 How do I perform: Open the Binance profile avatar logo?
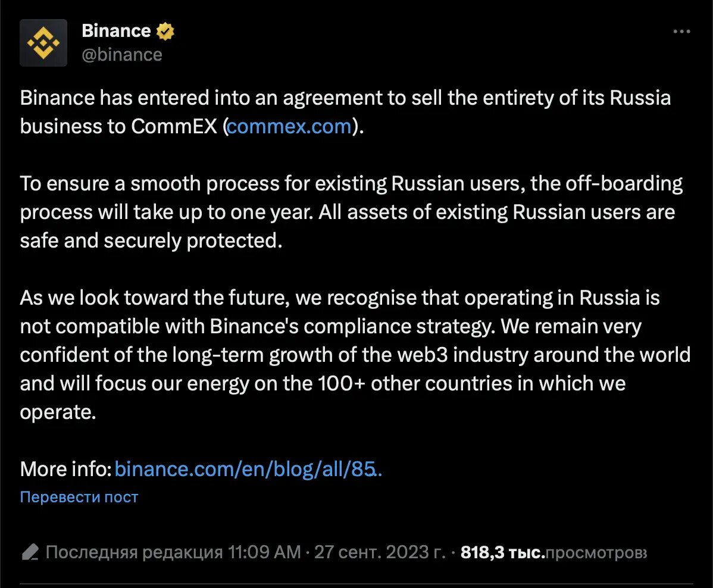[43, 43]
